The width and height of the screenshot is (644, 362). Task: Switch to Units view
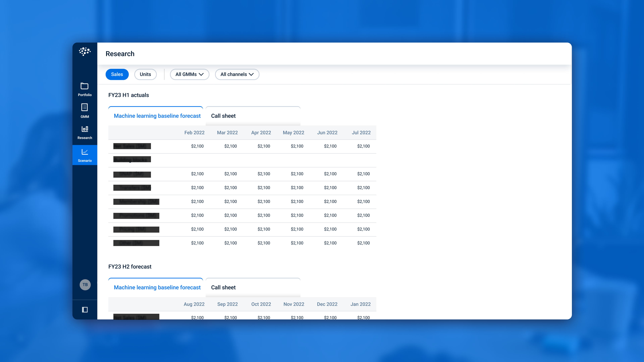145,74
